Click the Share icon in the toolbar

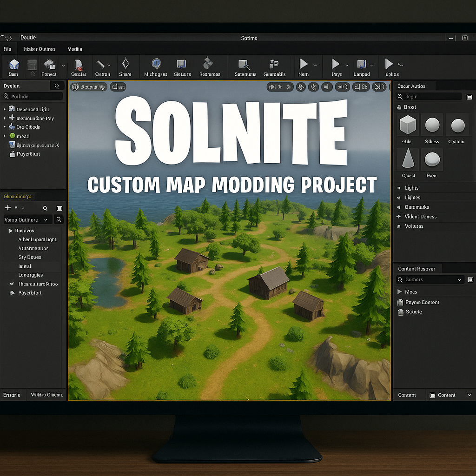pos(126,66)
